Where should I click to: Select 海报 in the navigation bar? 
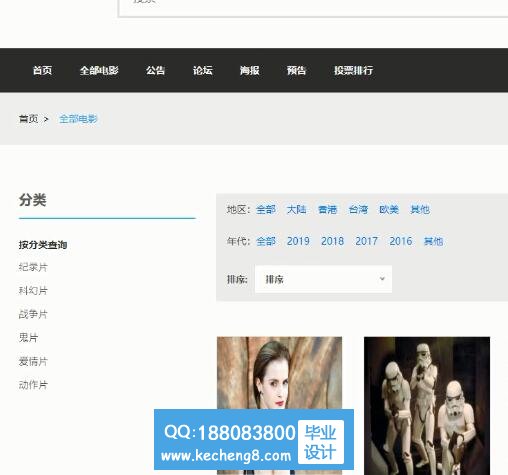coord(249,70)
